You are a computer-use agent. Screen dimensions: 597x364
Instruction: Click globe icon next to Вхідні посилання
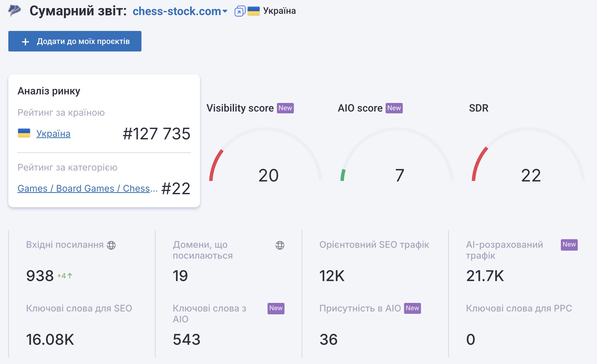pyautogui.click(x=111, y=245)
